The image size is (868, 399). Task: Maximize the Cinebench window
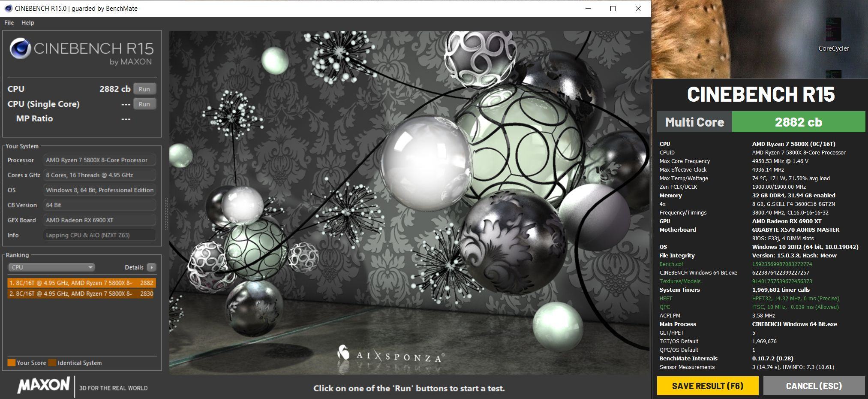pos(613,9)
